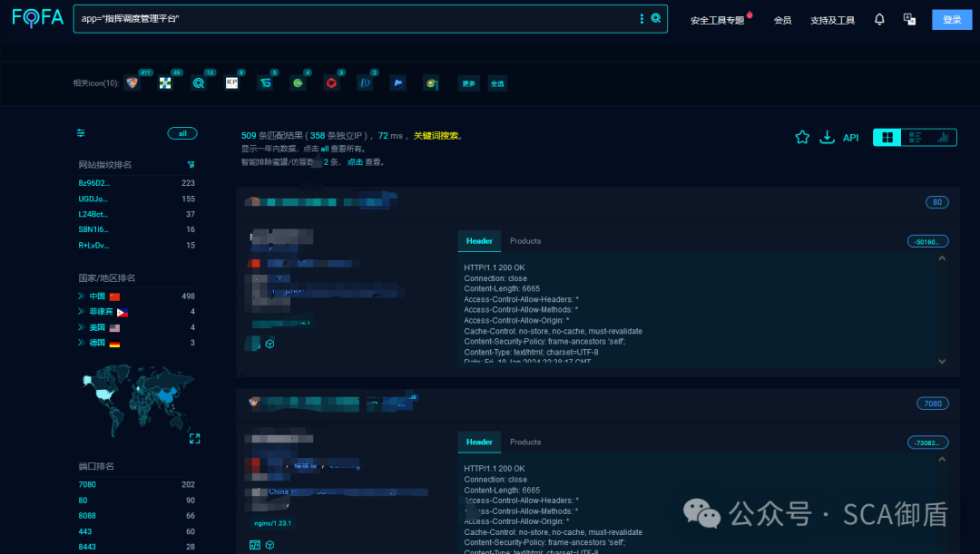Screen dimensions: 980x554
Task: Click 全选 to select all icons
Action: [497, 83]
